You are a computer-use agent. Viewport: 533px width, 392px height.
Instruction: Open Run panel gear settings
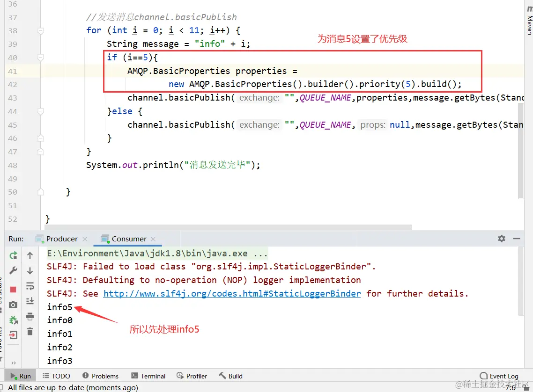pos(502,239)
